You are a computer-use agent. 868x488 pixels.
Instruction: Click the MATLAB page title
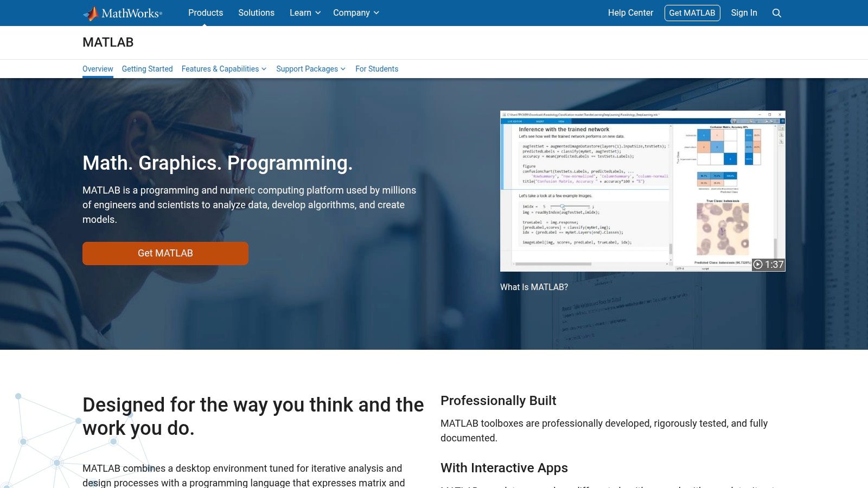[108, 42]
